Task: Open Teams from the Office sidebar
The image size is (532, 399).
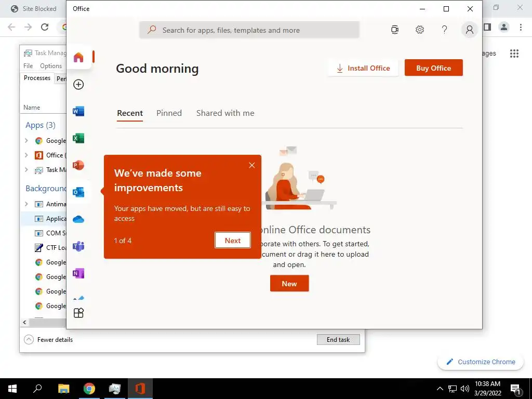Action: (x=78, y=246)
